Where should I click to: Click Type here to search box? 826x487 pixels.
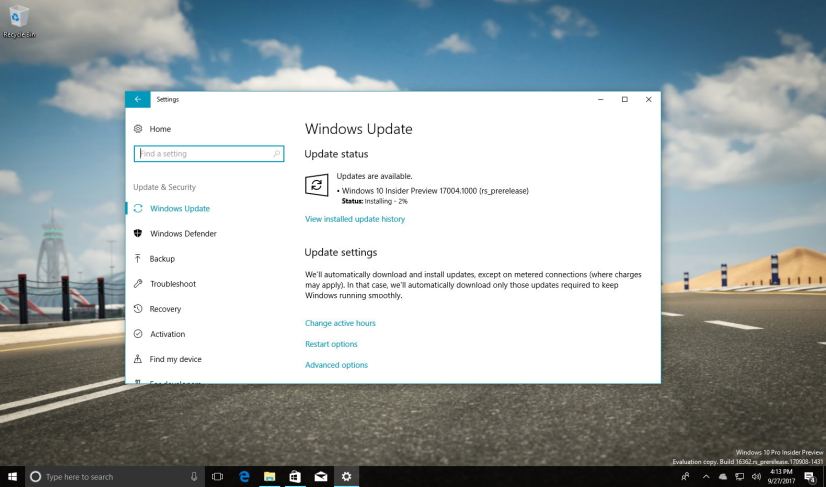114,476
